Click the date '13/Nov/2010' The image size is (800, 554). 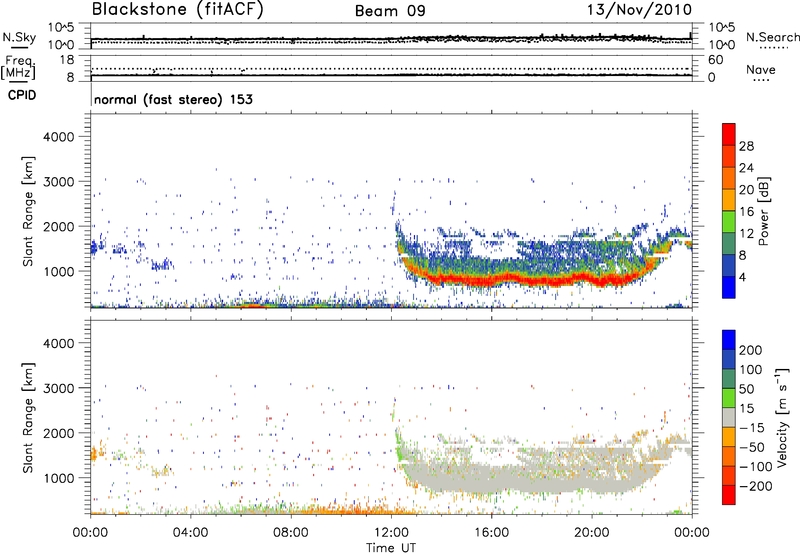pos(639,10)
